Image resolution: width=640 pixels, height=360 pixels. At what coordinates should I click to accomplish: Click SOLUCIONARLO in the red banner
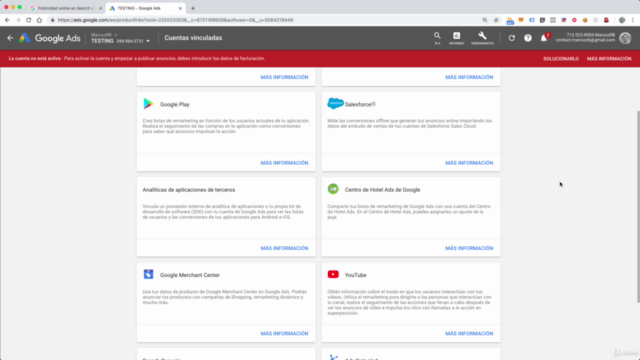(561, 59)
